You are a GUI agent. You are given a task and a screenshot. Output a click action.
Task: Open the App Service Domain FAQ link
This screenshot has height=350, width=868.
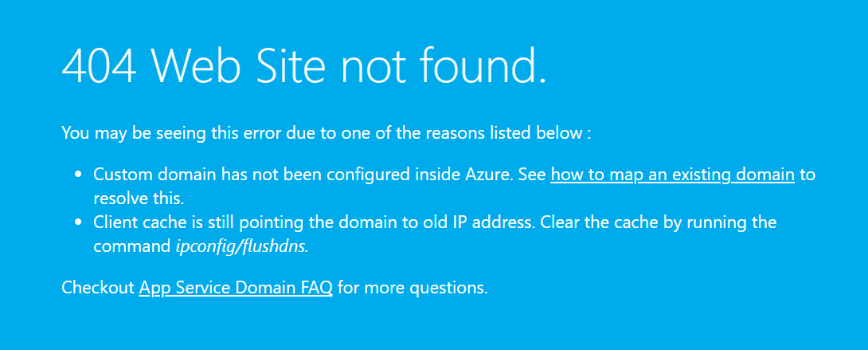236,288
